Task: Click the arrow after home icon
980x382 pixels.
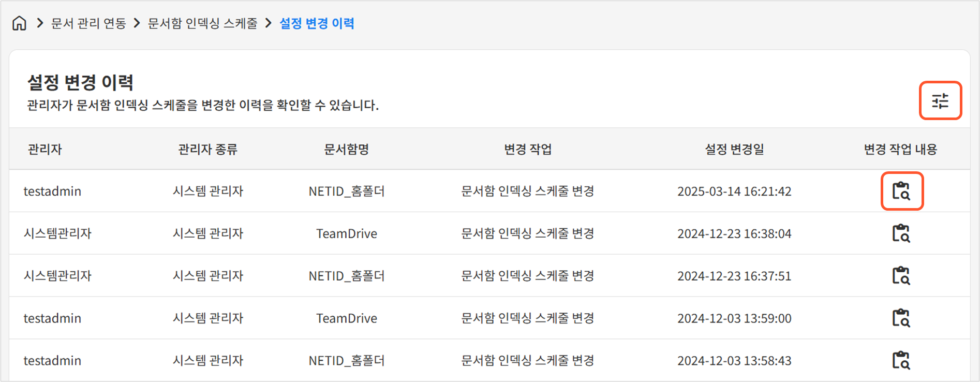Action: click(40, 23)
